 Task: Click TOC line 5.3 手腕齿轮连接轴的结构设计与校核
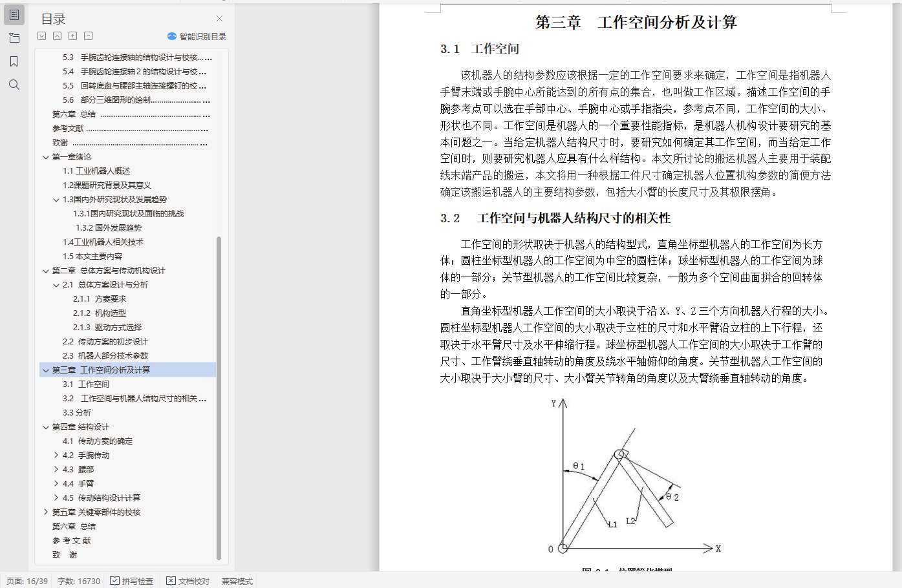(137, 58)
